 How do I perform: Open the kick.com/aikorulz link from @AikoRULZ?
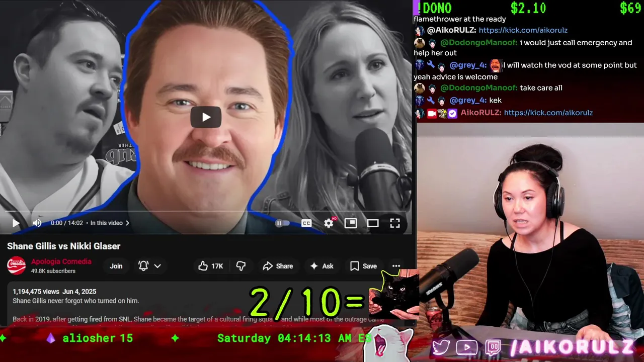(523, 30)
